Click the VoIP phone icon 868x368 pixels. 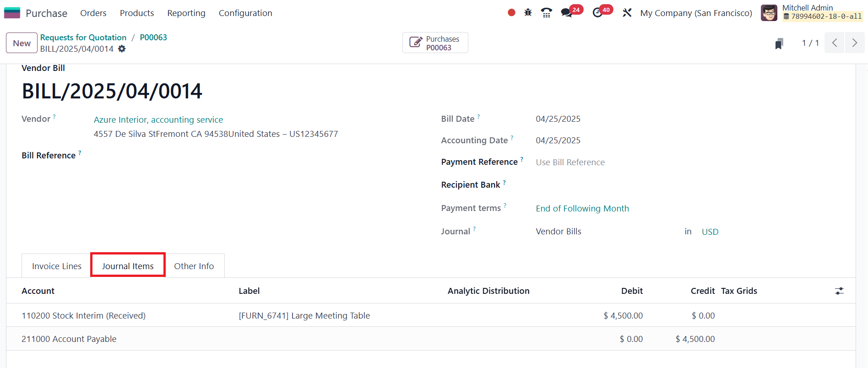click(546, 13)
